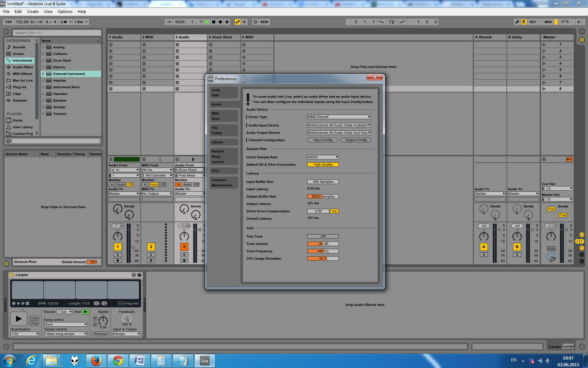This screenshot has width=588, height=368.
Task: Click the Input Config button
Action: tap(323, 140)
